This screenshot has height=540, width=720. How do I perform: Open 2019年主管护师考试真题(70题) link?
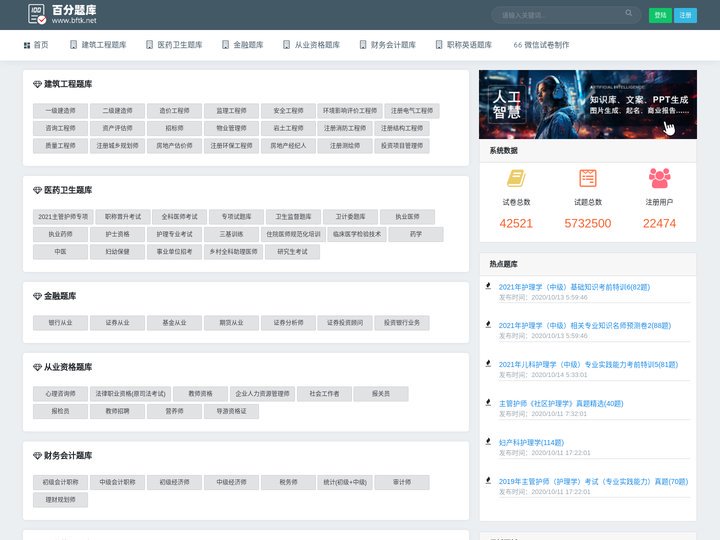pos(593,482)
